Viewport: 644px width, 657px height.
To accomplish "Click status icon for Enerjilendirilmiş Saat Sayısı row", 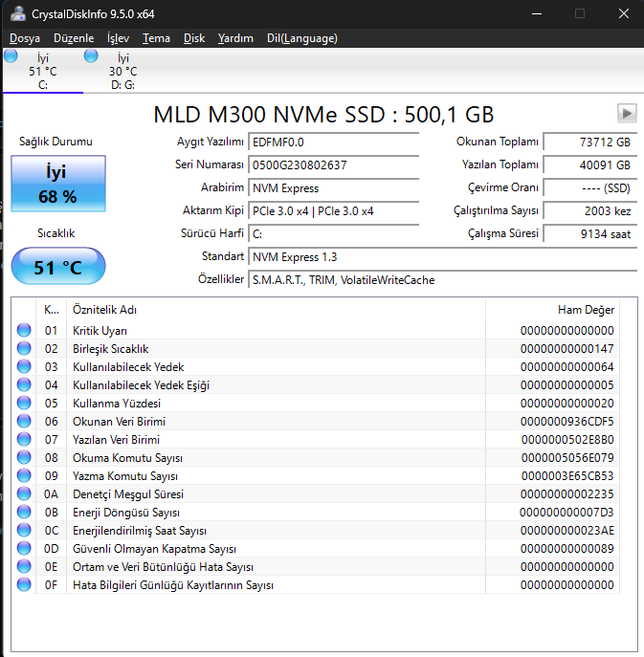I will [x=24, y=530].
